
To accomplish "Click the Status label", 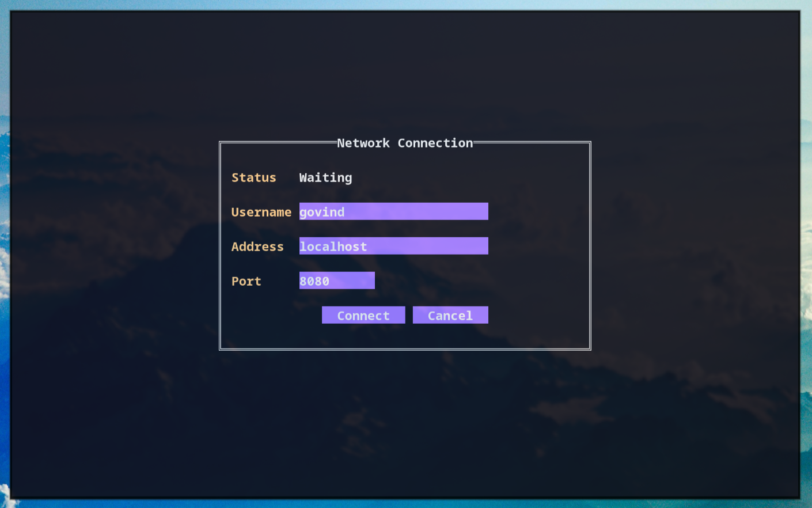I will coord(253,177).
